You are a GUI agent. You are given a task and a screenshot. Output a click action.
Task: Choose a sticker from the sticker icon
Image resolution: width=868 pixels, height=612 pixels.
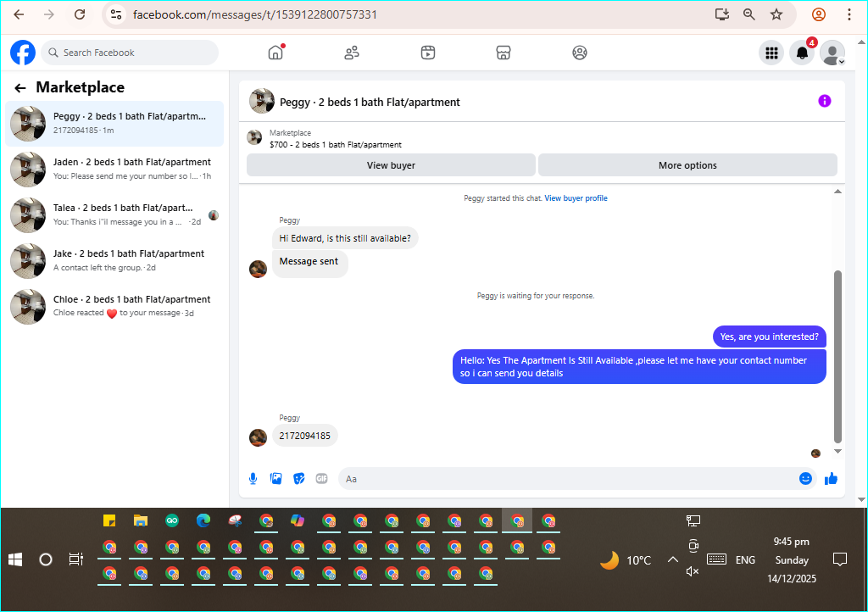(x=299, y=479)
